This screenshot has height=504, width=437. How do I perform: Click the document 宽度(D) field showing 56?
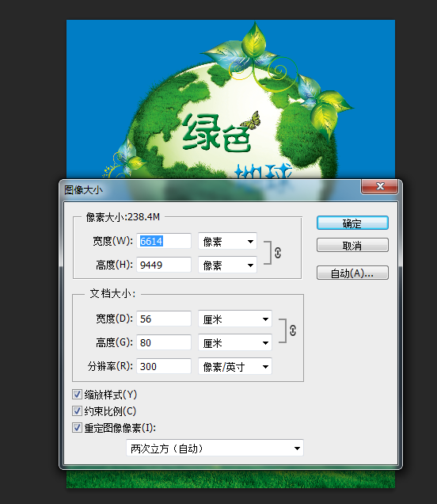click(164, 319)
